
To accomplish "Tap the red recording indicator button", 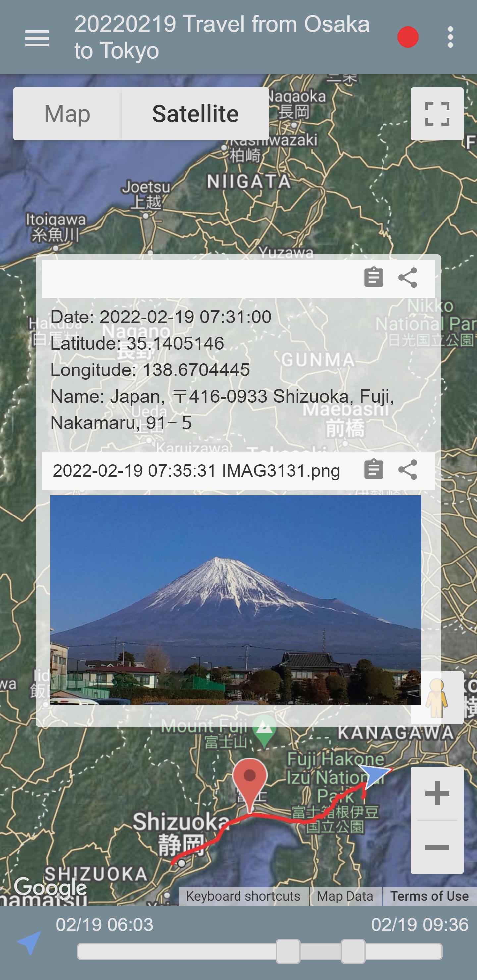I will pos(408,37).
